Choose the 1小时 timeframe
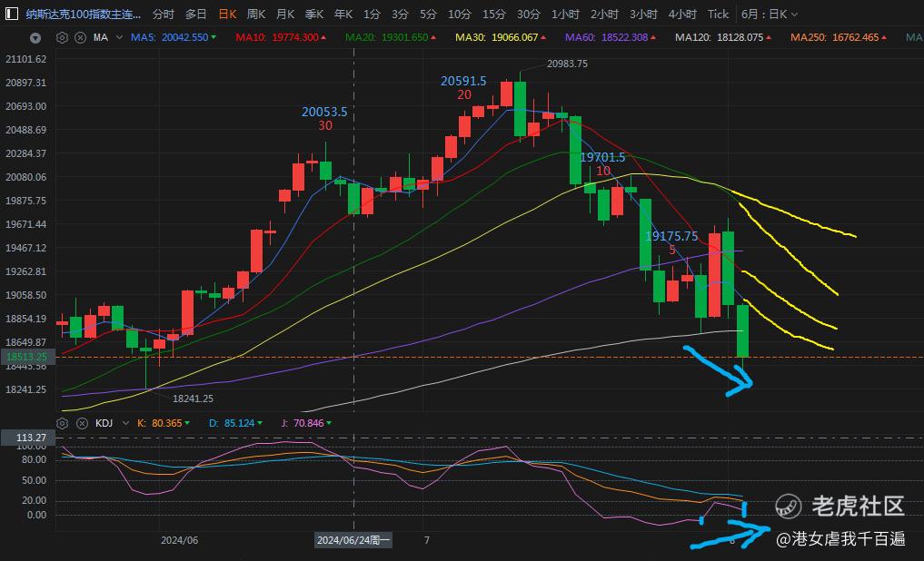Image resolution: width=924 pixels, height=561 pixels. tap(566, 15)
